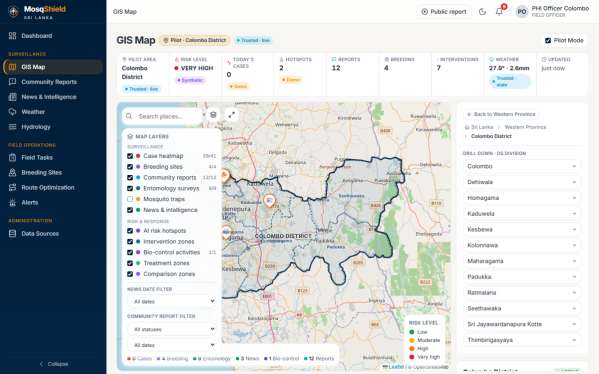Collapse the sidebar
The height and width of the screenshot is (374, 599).
pos(53,364)
